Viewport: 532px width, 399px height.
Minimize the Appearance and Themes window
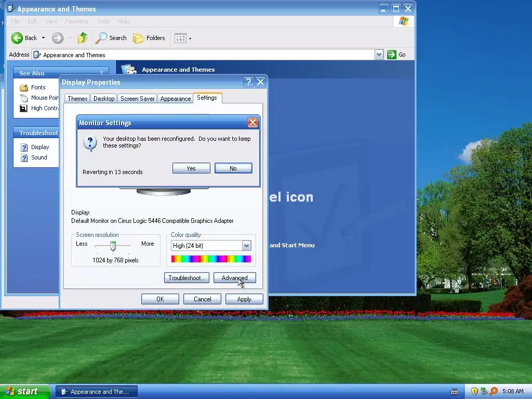click(x=384, y=8)
